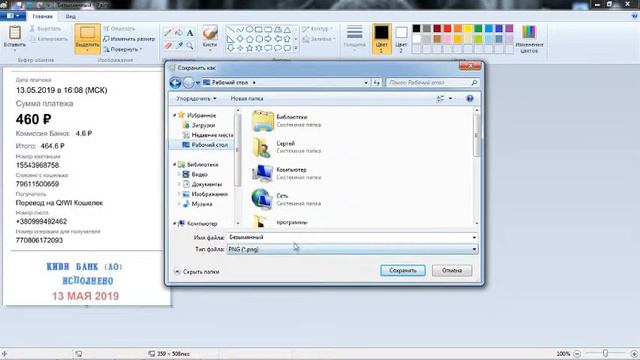The height and width of the screenshot is (360, 640).
Task: Refresh the folder location in the dialog
Action: pyautogui.click(x=376, y=82)
